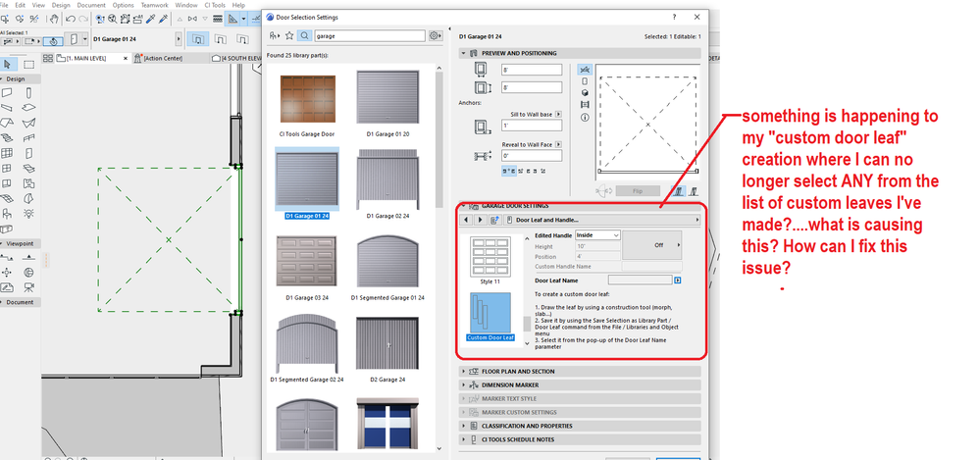Image resolution: width=980 pixels, height=460 pixels.
Task: Select the Slab tool in Design toolbox
Action: click(x=28, y=108)
